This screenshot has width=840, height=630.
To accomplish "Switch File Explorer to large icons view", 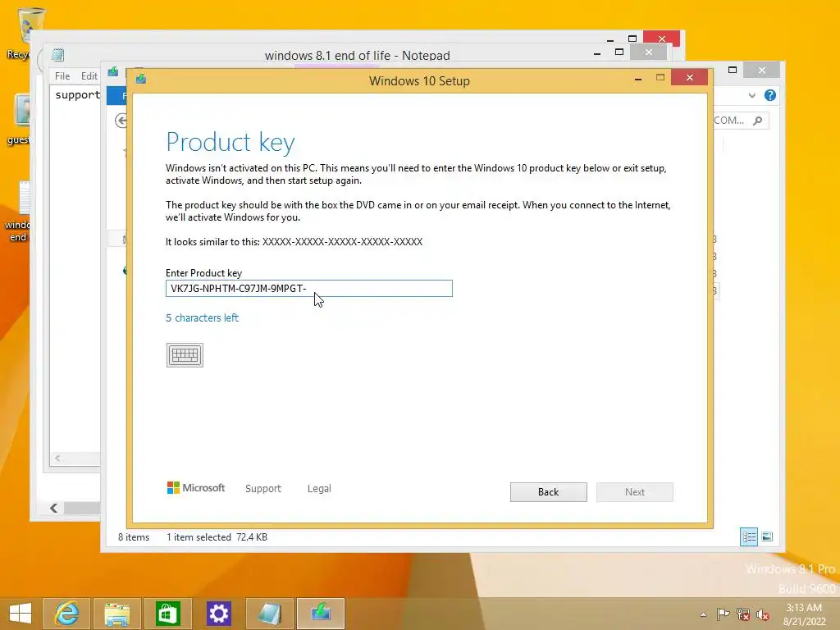I will [x=767, y=536].
